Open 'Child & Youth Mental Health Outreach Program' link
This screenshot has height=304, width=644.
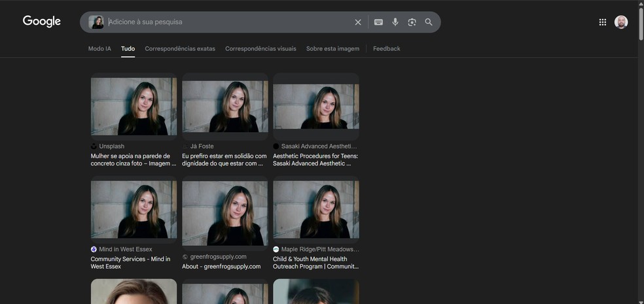click(x=316, y=263)
